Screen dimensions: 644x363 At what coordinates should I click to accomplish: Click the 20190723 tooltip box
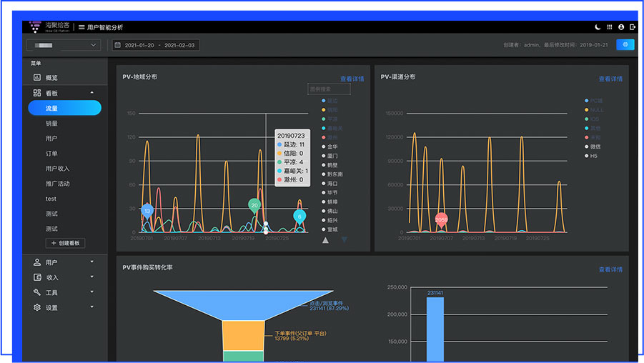(x=292, y=158)
